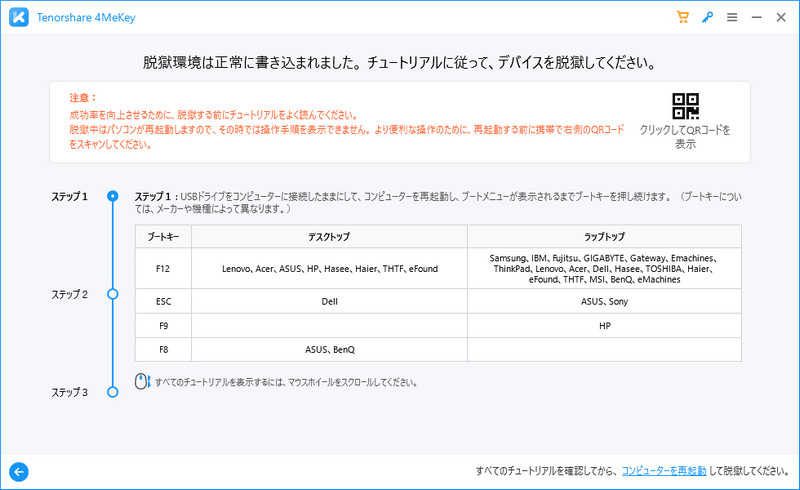The width and height of the screenshot is (800, 490).
Task: Click the ステップ 2 sidebar label
Action: (69, 295)
